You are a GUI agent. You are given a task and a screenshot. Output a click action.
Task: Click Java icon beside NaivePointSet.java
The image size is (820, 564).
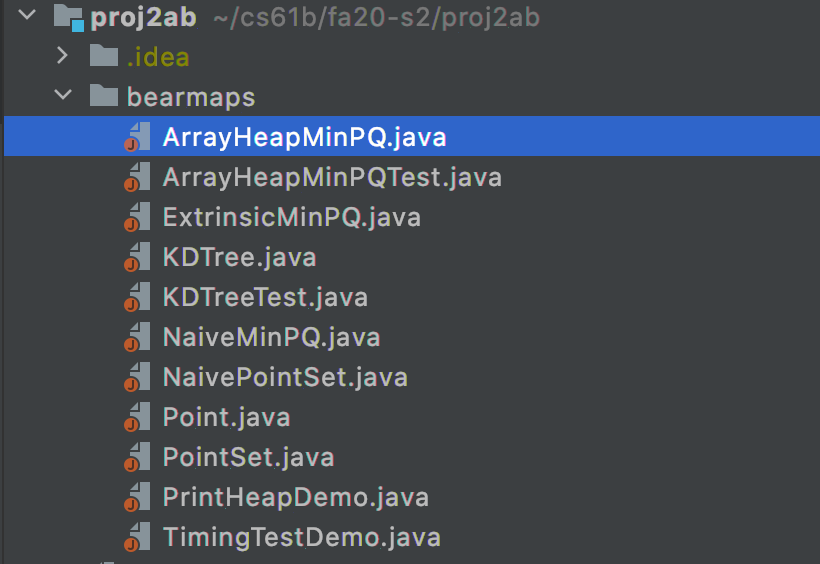point(137,377)
